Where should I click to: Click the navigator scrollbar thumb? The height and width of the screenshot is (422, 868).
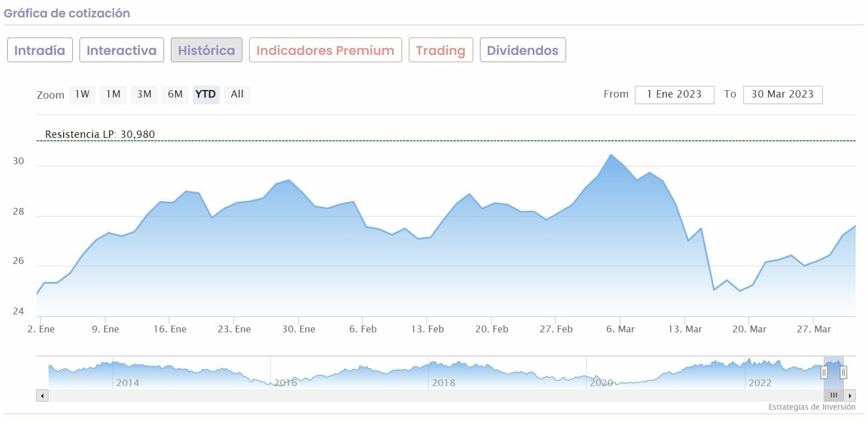click(834, 396)
